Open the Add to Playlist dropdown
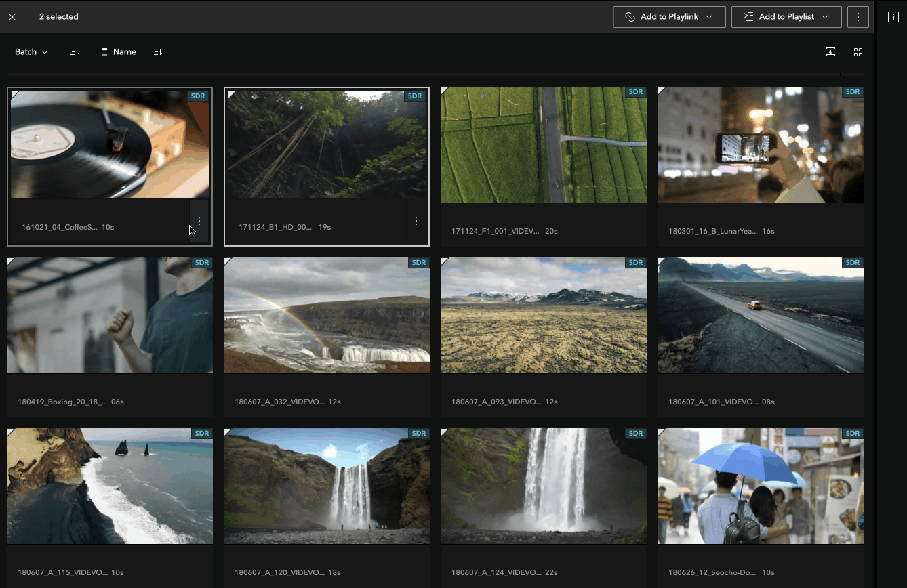Viewport: 907px width, 588px height. (786, 17)
